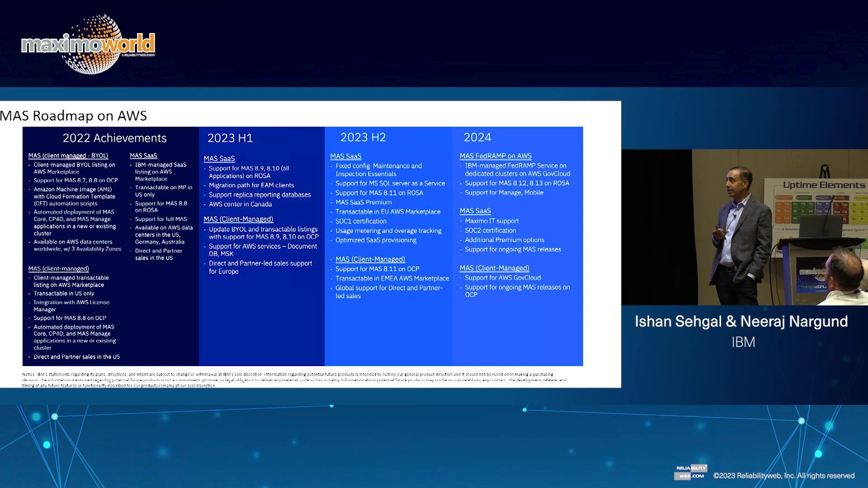Click the "Uptime Elements" poster title
This screenshot has height=488, width=868.
tap(824, 185)
